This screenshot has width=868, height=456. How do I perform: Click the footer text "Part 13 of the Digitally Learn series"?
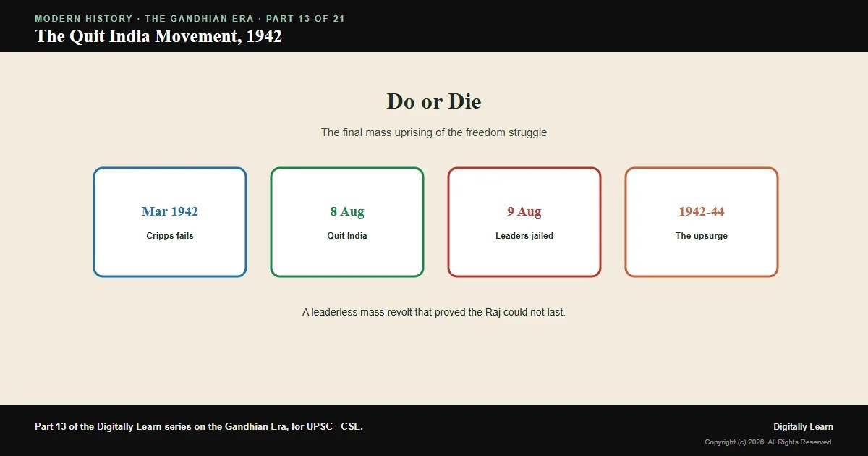tap(199, 426)
